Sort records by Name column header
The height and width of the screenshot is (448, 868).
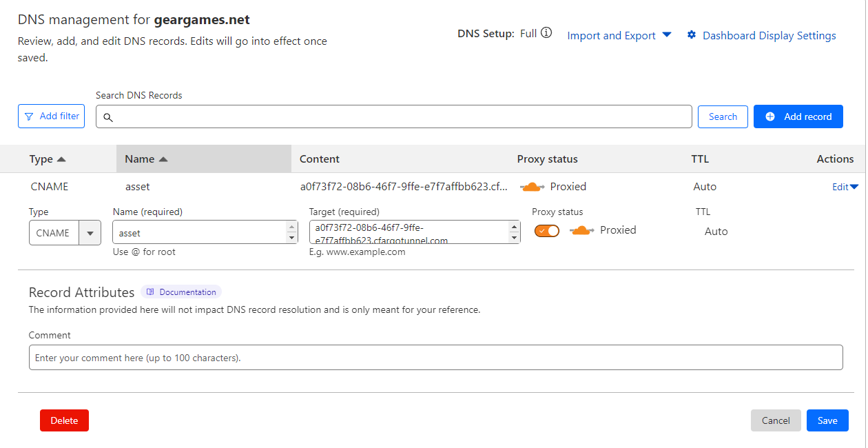tap(146, 159)
